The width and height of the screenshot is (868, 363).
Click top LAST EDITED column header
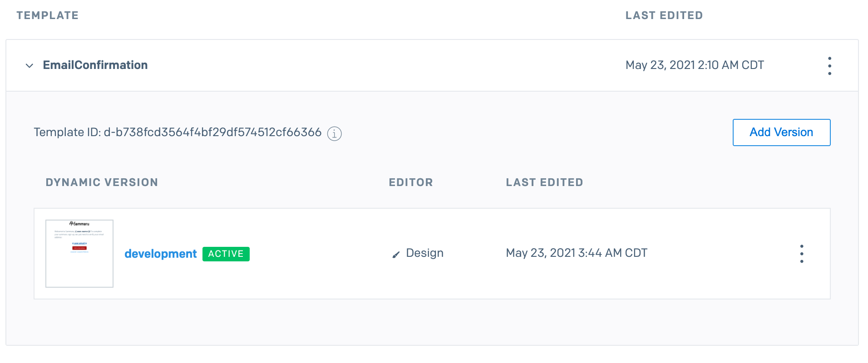(x=664, y=15)
